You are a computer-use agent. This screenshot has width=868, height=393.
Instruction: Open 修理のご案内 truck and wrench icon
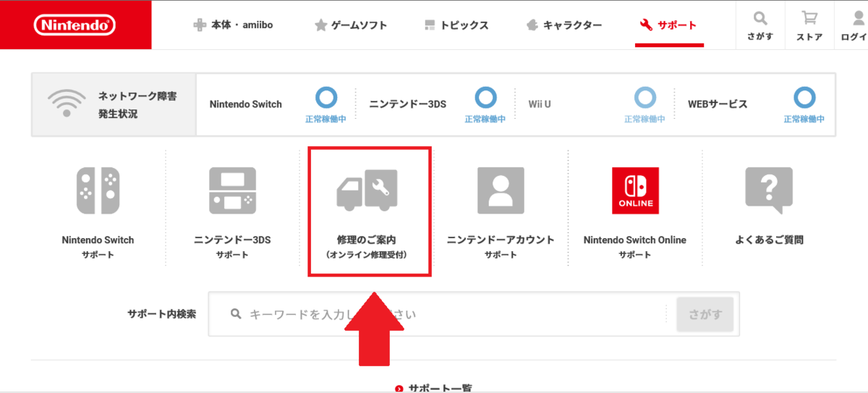[367, 190]
